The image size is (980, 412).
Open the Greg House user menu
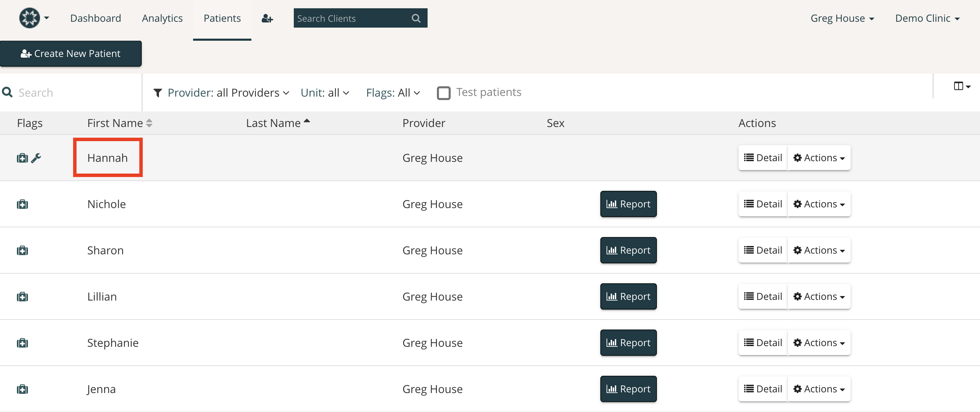pos(842,18)
